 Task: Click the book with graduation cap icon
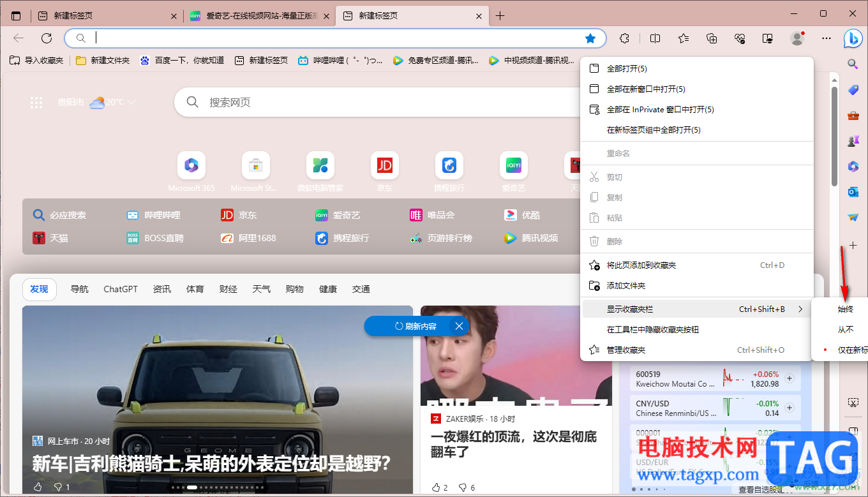click(x=768, y=38)
